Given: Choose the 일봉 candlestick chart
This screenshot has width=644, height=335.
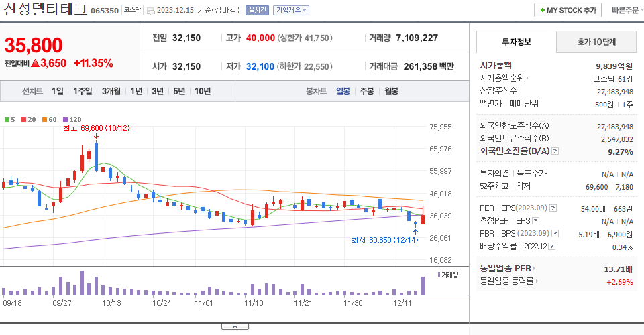Looking at the screenshot, I should click(x=343, y=91).
